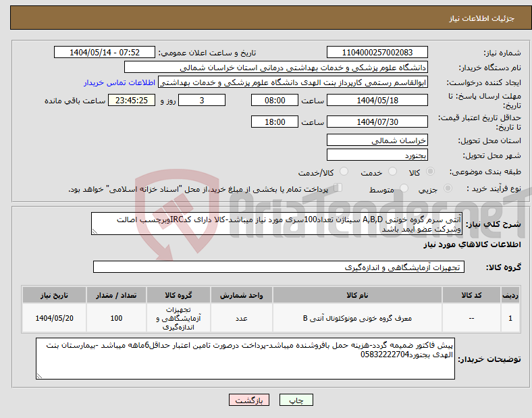Click the شماره نیاز field 1104000257002083

click(377, 52)
